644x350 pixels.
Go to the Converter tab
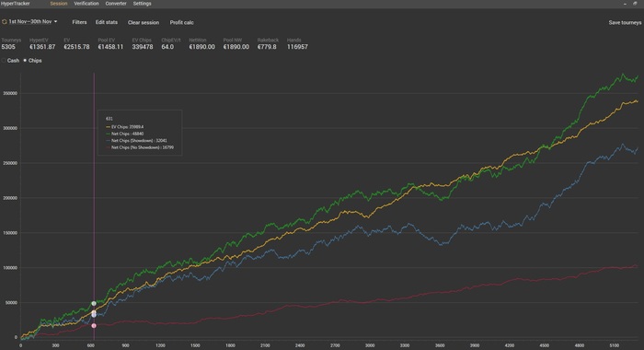116,4
